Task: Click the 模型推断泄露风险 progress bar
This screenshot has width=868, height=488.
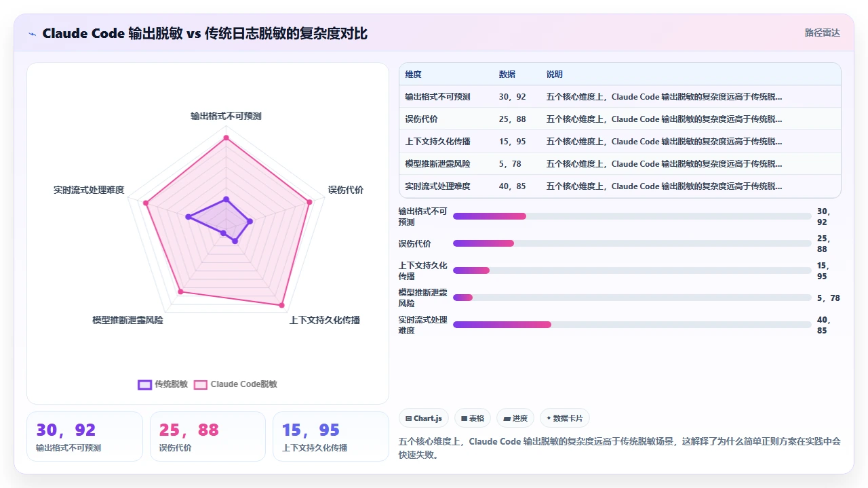Action: point(632,298)
